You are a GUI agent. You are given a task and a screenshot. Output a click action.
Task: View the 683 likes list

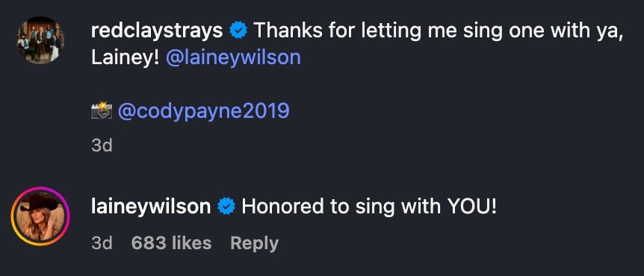[x=171, y=243]
